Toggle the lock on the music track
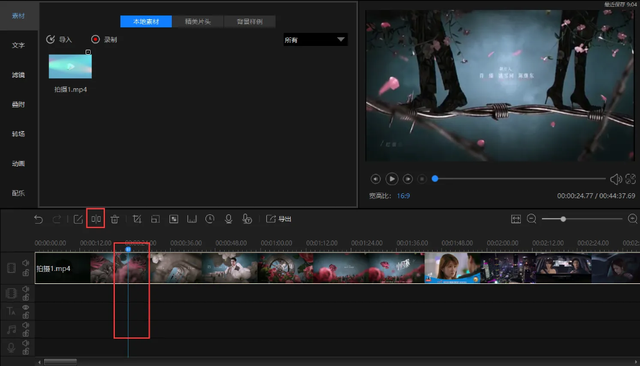640x366 pixels. click(26, 333)
